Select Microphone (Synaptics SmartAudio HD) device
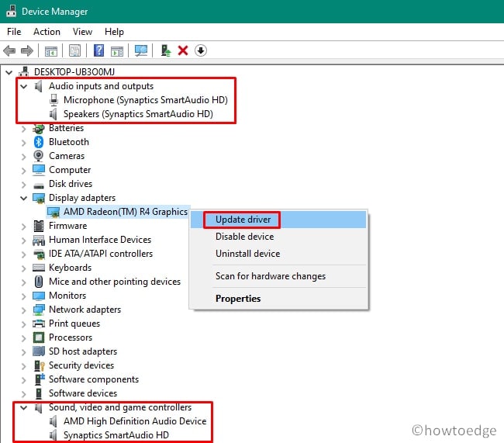 click(x=145, y=100)
